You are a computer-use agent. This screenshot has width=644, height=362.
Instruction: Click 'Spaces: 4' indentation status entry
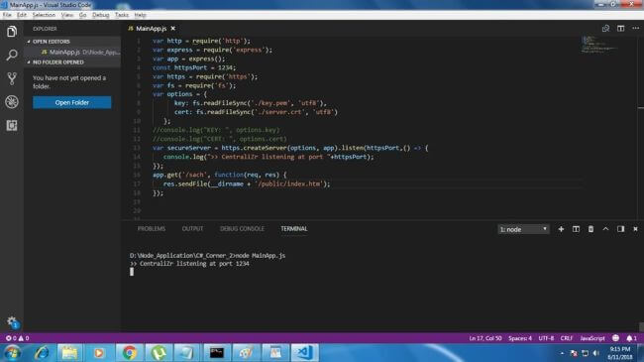520,338
